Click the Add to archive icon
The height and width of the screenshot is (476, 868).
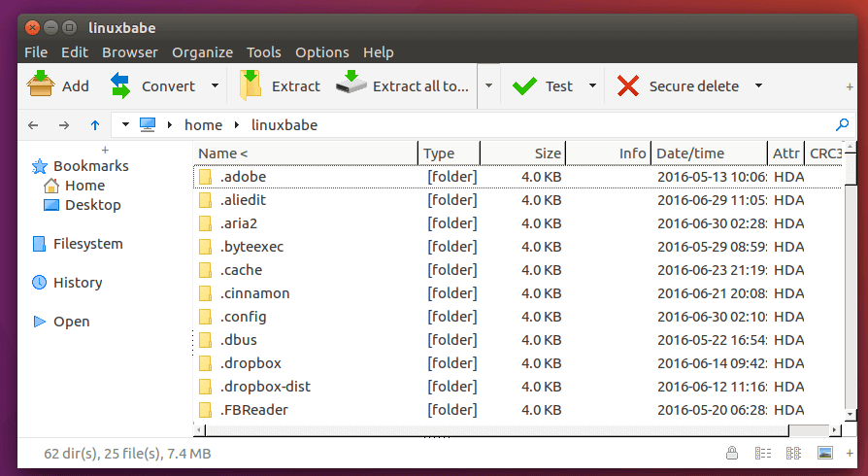point(41,85)
